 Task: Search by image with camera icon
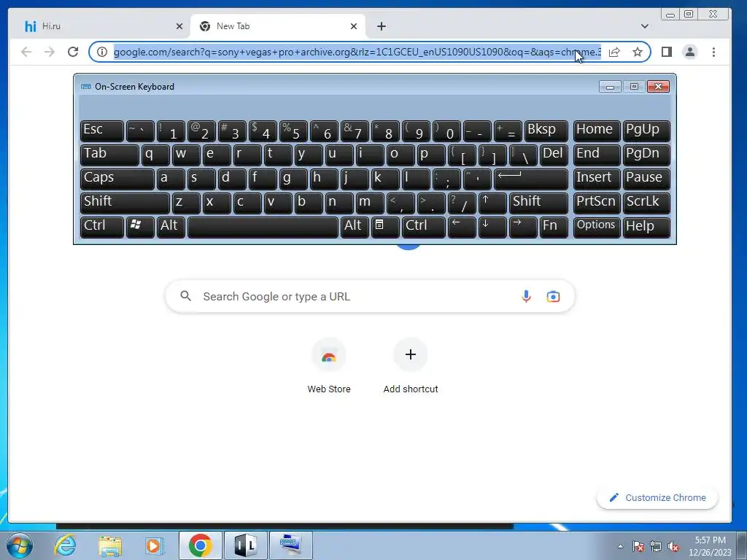[553, 296]
